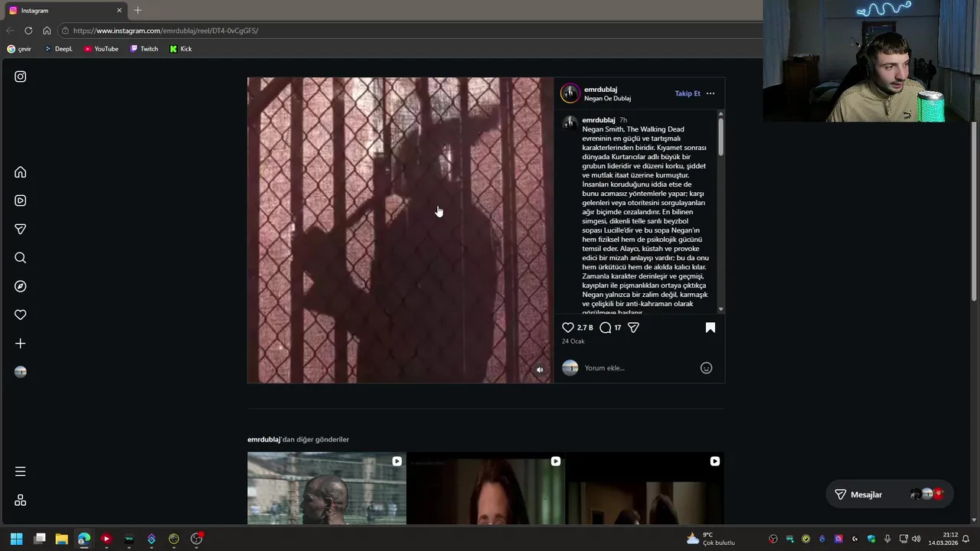Click the 24 Ocak post date

[573, 341]
